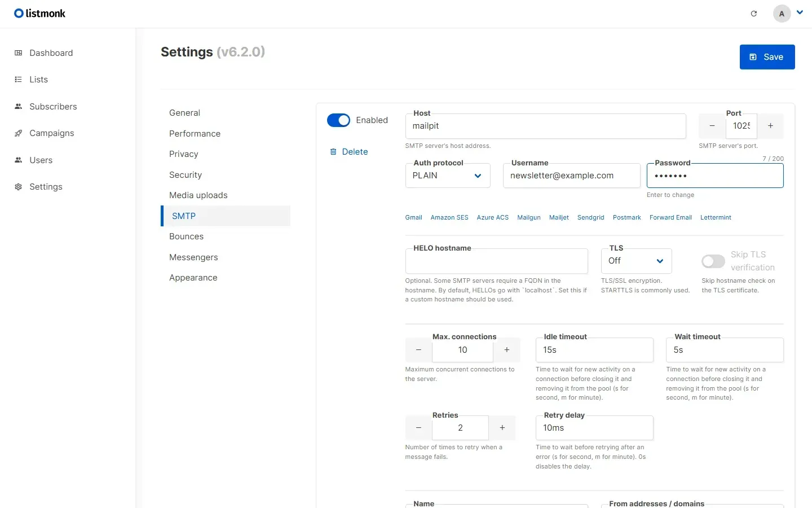The image size is (812, 508).
Task: Apply the Mailgun preset
Action: tap(529, 217)
